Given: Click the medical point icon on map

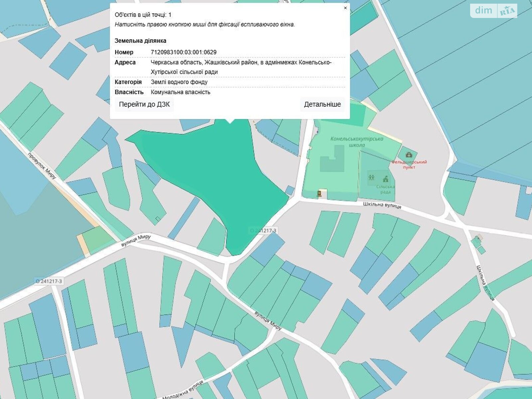Looking at the screenshot, I should (409, 155).
